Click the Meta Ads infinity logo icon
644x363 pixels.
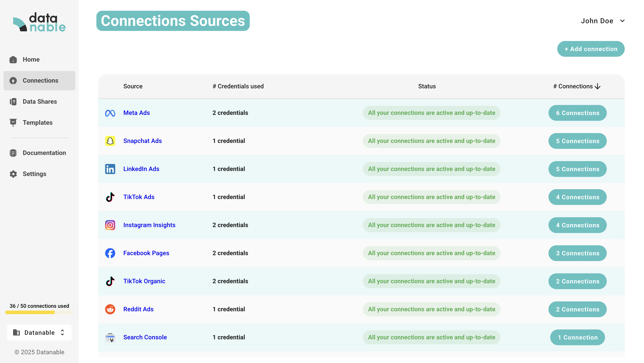point(110,113)
